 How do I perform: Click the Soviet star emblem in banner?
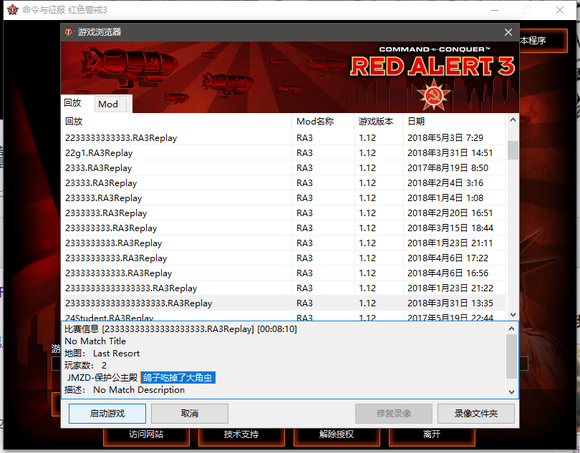click(x=434, y=94)
